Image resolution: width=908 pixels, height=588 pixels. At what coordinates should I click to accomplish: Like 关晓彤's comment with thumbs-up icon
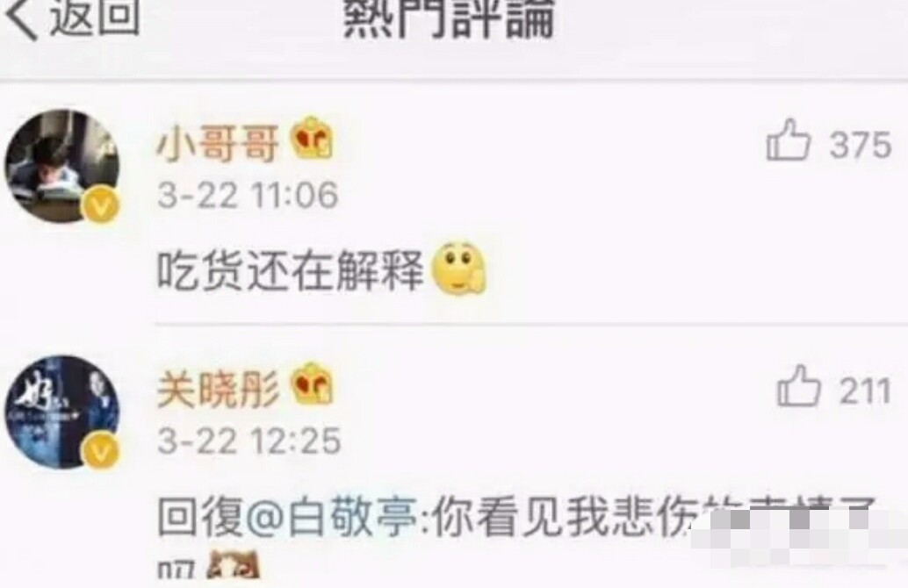pyautogui.click(x=798, y=385)
